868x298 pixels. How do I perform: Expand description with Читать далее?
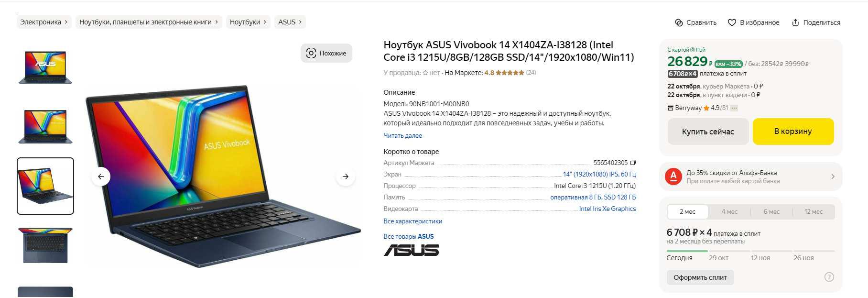tap(402, 135)
